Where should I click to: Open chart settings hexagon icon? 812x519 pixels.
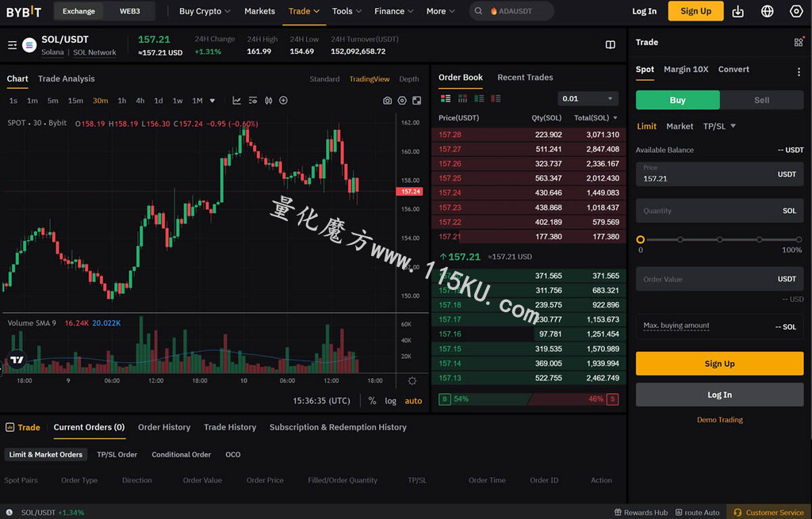[402, 101]
